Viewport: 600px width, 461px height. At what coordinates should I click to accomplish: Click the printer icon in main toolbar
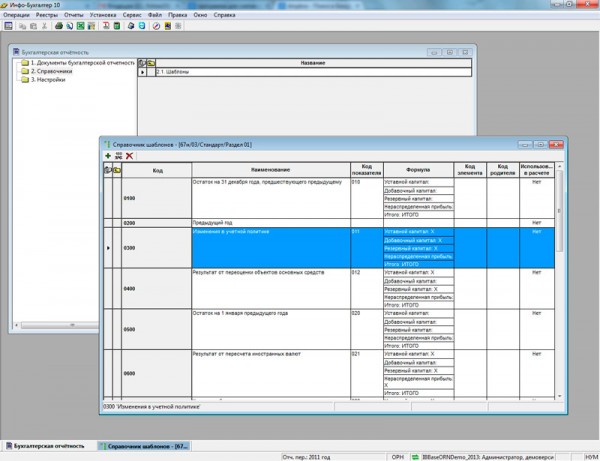tap(58, 25)
